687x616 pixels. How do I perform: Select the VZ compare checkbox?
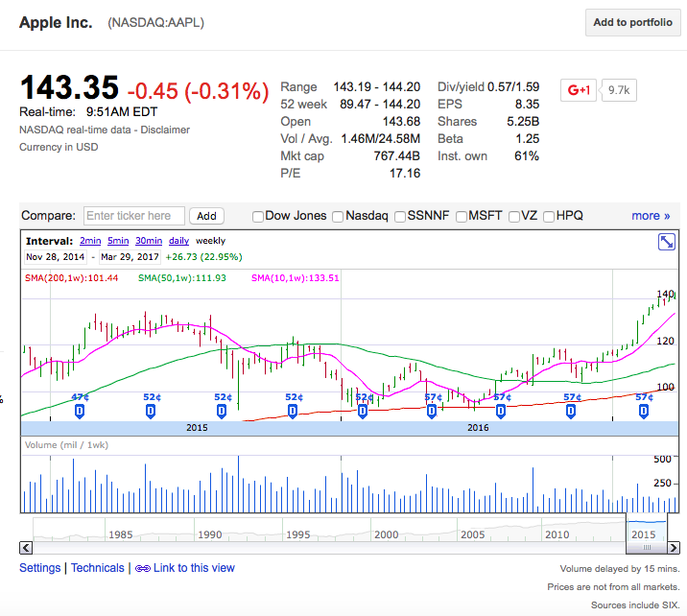click(x=514, y=217)
